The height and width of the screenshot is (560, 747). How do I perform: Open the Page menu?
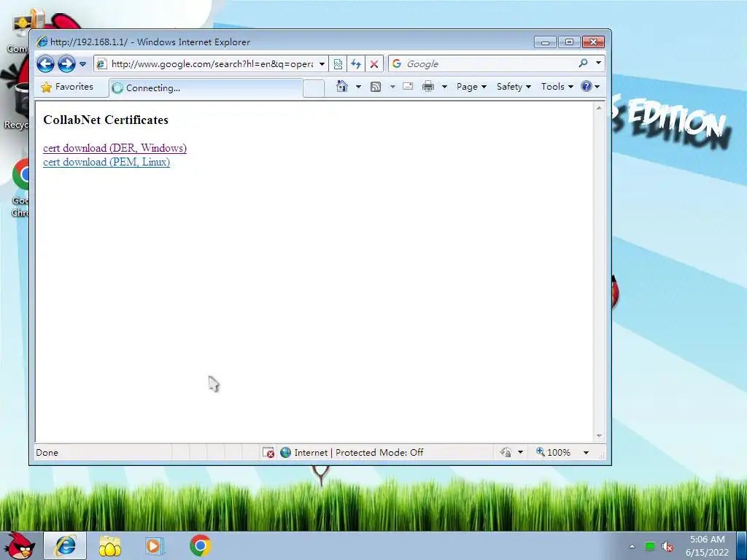(471, 87)
